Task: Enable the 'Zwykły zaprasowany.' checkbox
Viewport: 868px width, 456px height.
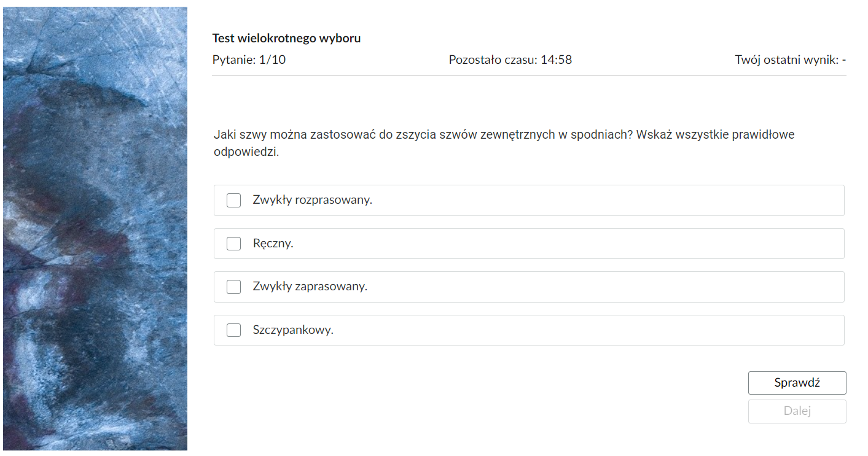Action: [233, 287]
